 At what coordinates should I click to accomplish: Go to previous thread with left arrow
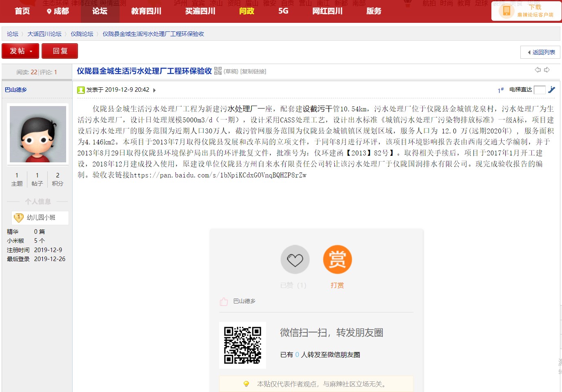pos(538,70)
